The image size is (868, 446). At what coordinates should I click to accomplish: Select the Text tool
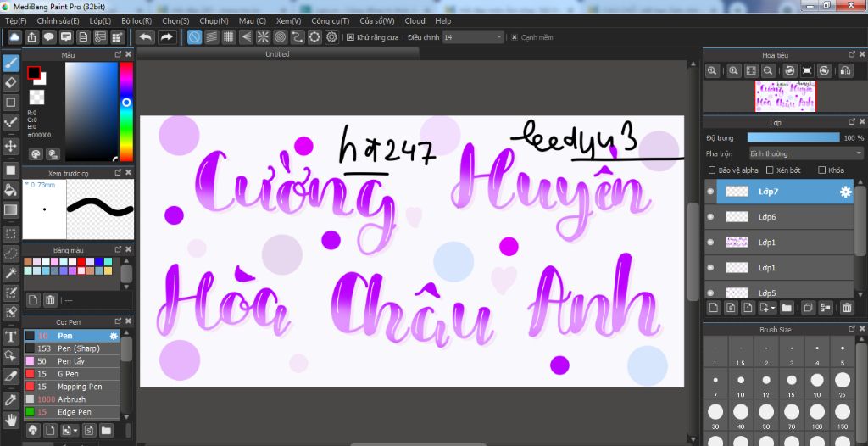point(10,337)
